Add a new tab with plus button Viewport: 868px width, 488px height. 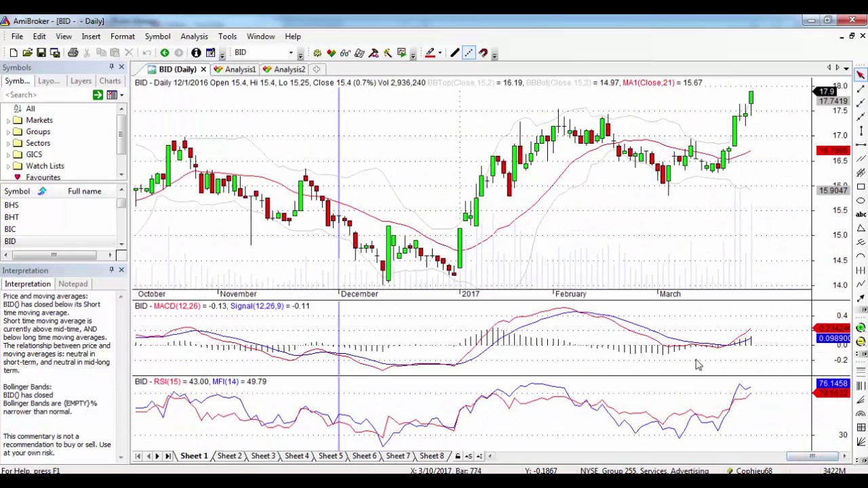tap(317, 69)
